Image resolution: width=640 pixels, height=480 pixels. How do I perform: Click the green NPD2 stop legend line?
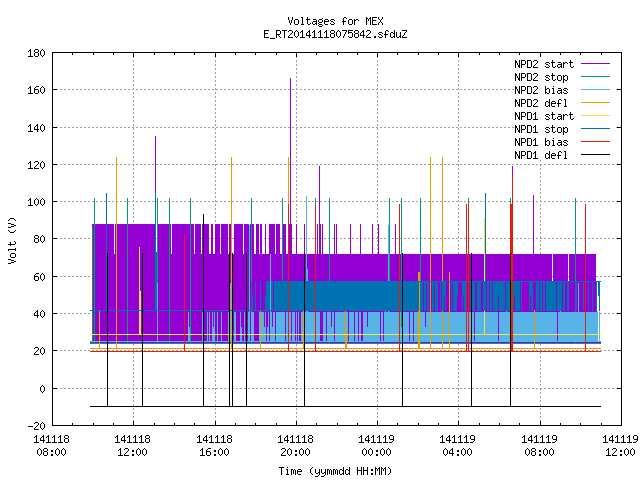pyautogui.click(x=595, y=77)
